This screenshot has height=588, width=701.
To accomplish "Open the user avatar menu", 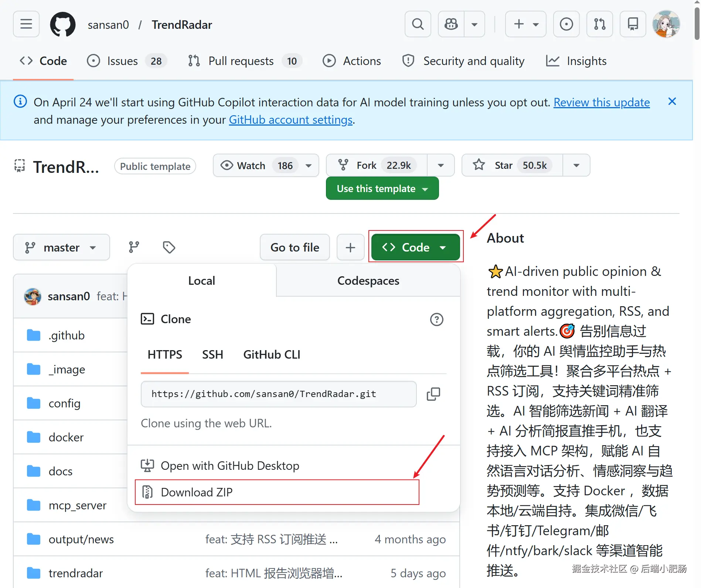I will click(666, 24).
